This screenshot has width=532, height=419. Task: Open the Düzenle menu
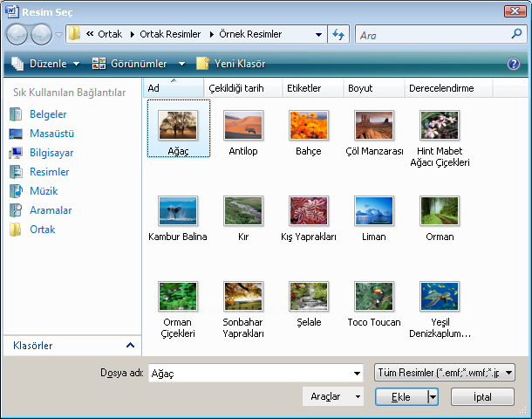[x=46, y=64]
